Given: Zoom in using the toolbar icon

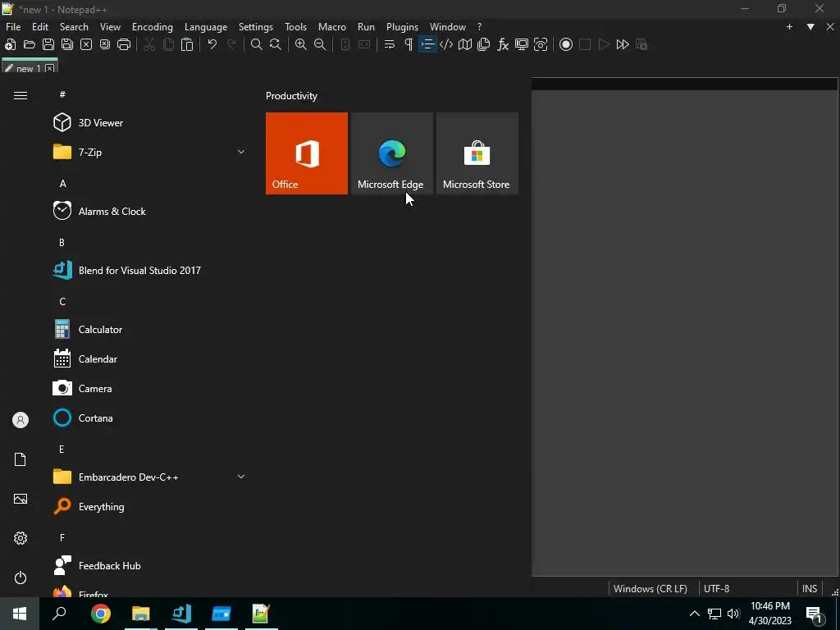Looking at the screenshot, I should pyautogui.click(x=301, y=44).
